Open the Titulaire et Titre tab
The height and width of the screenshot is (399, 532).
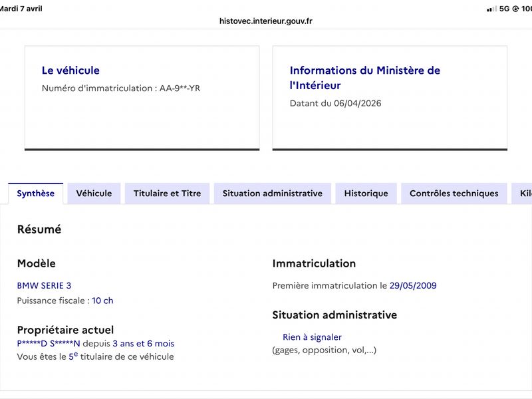click(x=167, y=194)
